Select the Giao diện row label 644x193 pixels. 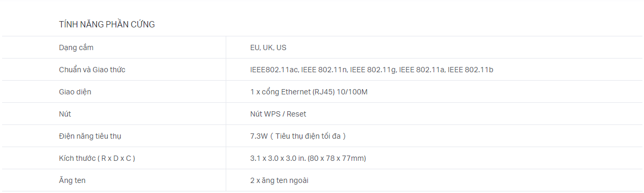pyautogui.click(x=75, y=92)
